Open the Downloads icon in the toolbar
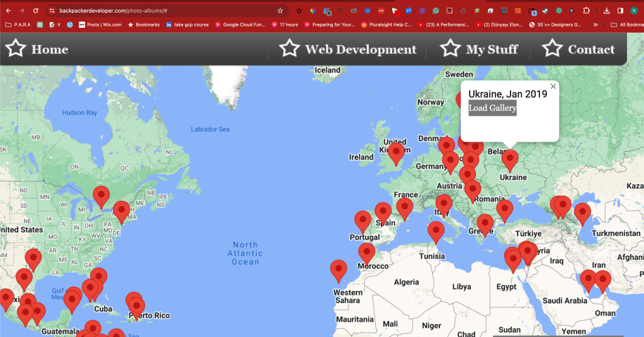Viewport: 644px width, 337px height. (607, 11)
